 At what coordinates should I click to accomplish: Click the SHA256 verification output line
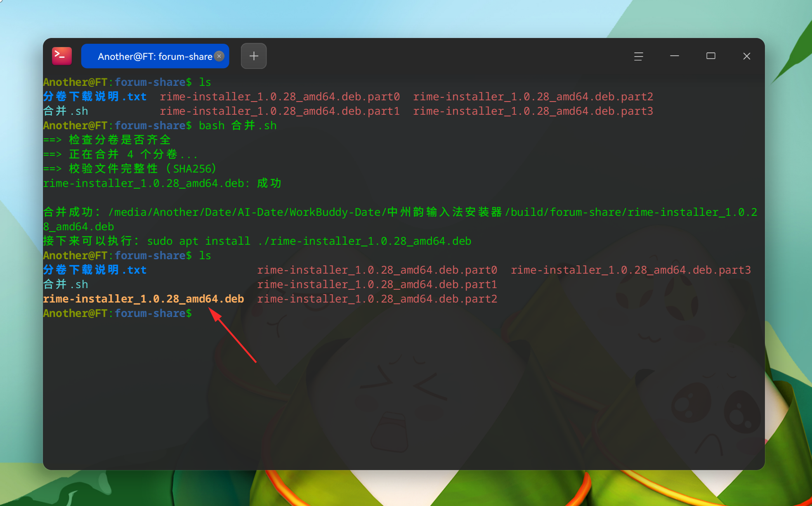click(130, 169)
